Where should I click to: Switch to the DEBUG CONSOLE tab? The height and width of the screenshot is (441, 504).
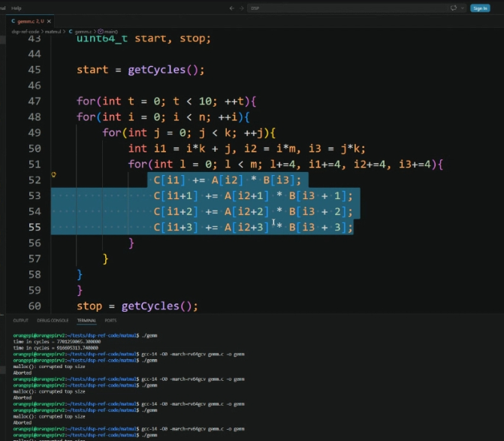tap(53, 321)
